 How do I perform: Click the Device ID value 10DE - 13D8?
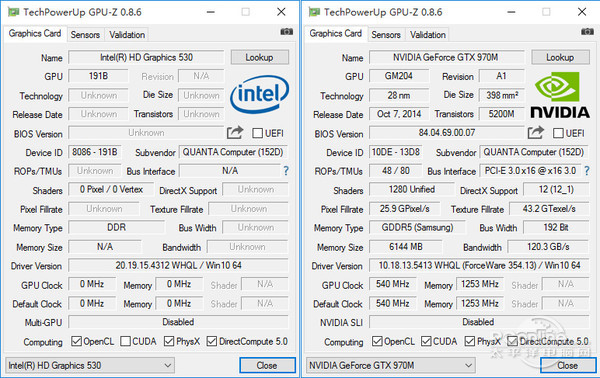click(395, 152)
